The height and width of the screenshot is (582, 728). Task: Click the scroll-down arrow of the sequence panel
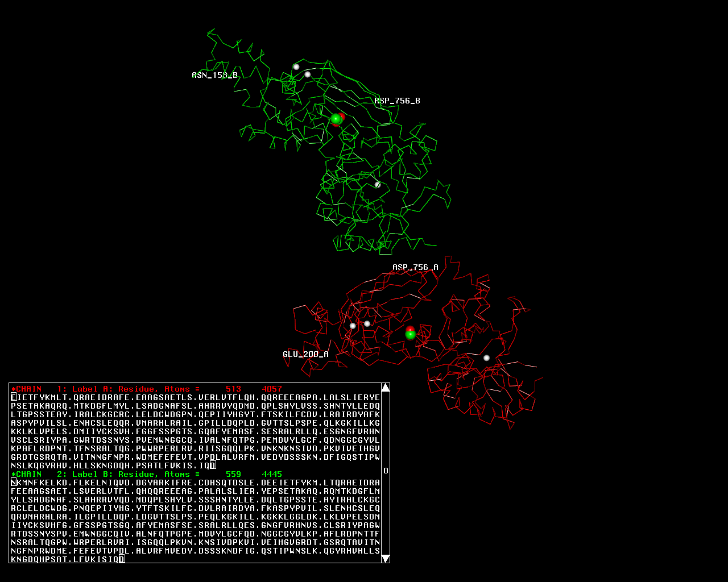tap(385, 558)
